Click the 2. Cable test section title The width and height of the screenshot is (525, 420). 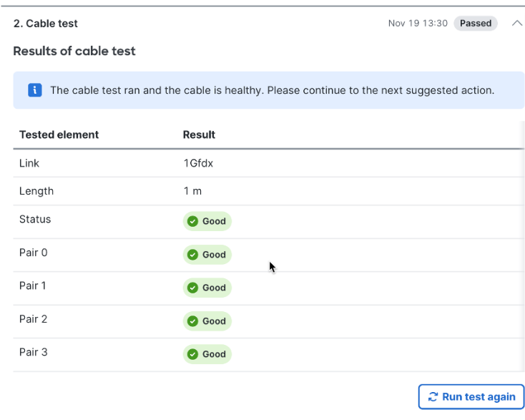tap(46, 24)
